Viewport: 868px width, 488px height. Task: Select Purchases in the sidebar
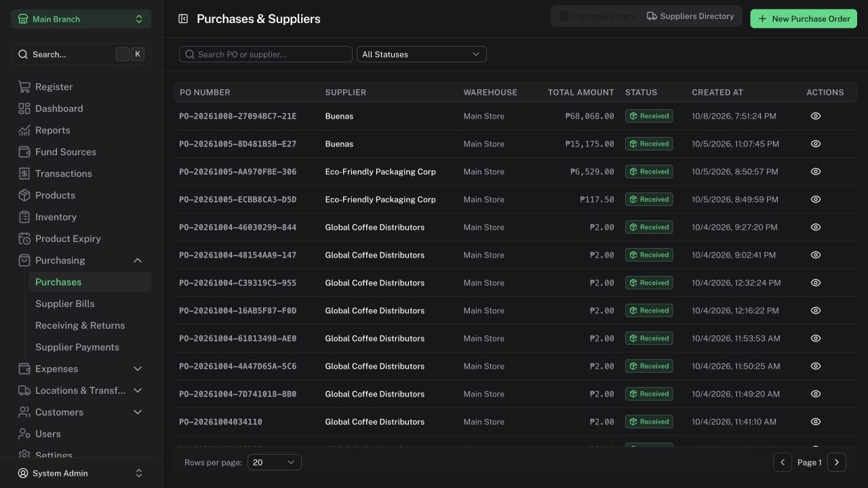tap(90, 282)
